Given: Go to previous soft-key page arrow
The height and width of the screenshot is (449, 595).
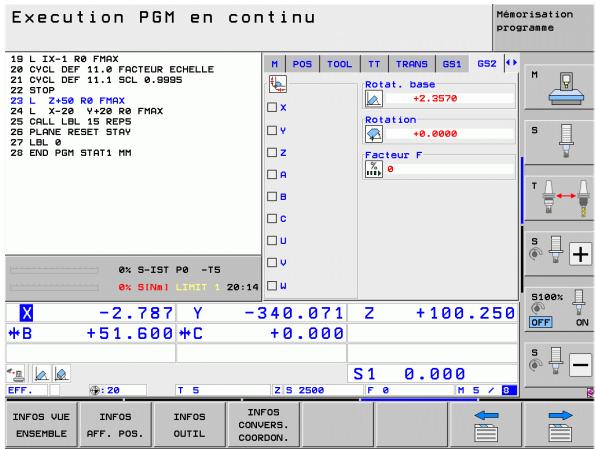Looking at the screenshot, I should pyautogui.click(x=486, y=425).
